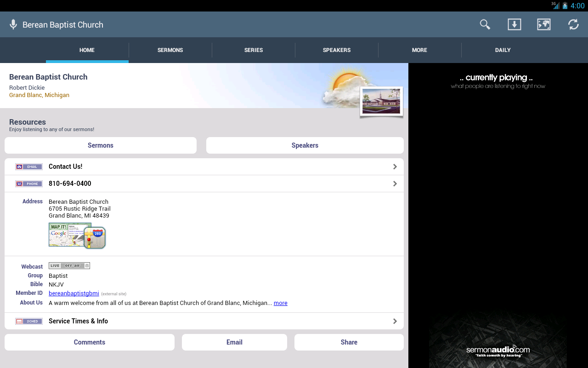Image resolution: width=588 pixels, height=368 pixels.
Task: Follow the bereanbaptistgbmi member link
Action: tap(74, 293)
